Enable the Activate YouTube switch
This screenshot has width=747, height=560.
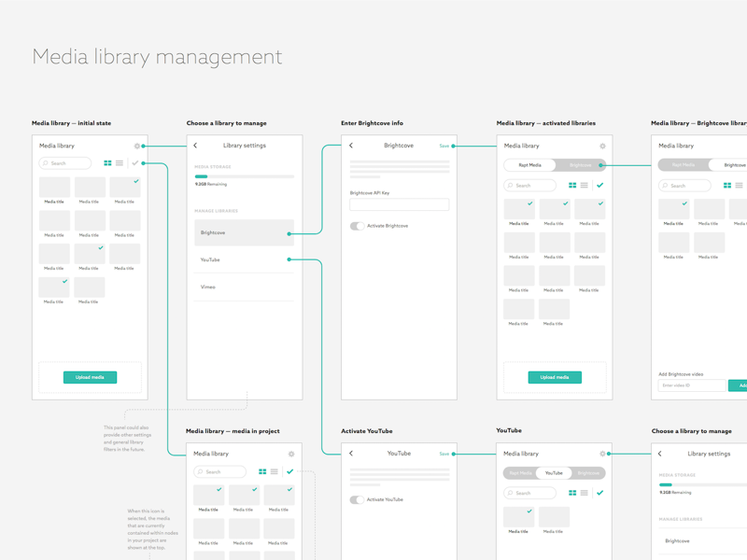[357, 499]
